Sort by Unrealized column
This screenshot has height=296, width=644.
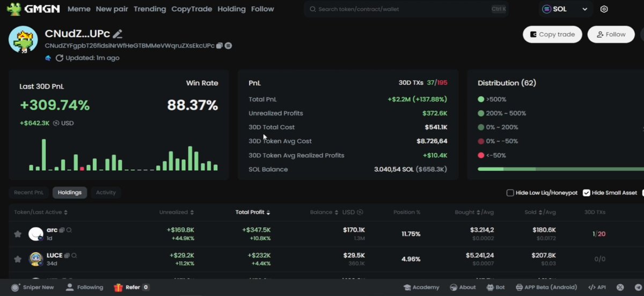click(x=177, y=212)
